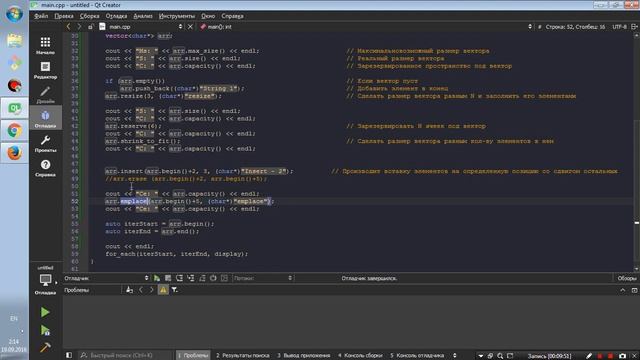Maximize the Проблемы output pane
The height and width of the screenshot is (360, 640).
pos(634,290)
